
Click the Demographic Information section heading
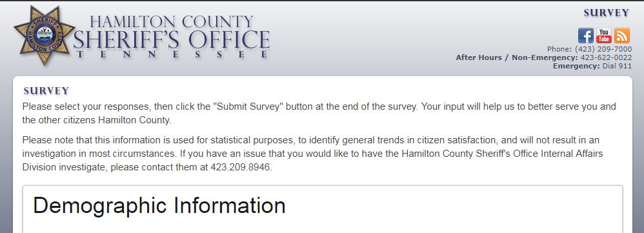pyautogui.click(x=159, y=205)
